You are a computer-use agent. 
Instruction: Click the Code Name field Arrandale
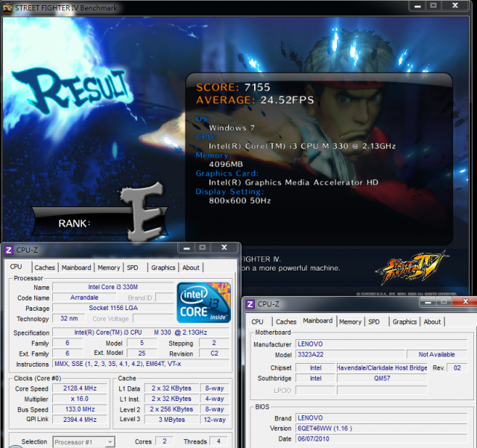[x=84, y=297]
